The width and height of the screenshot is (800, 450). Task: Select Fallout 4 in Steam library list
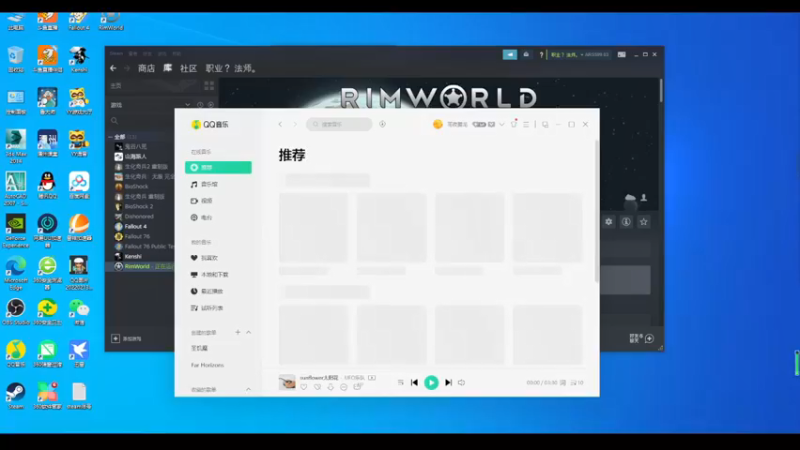[x=136, y=227]
